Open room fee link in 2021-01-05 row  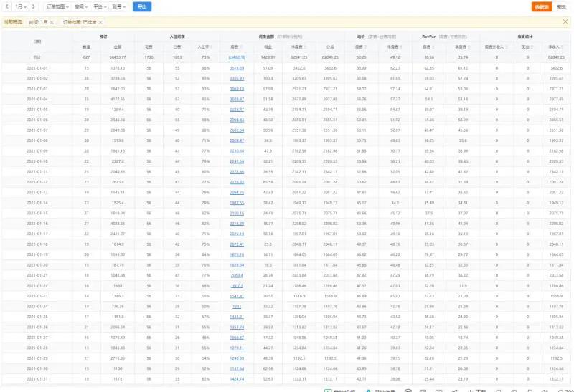[x=237, y=110]
